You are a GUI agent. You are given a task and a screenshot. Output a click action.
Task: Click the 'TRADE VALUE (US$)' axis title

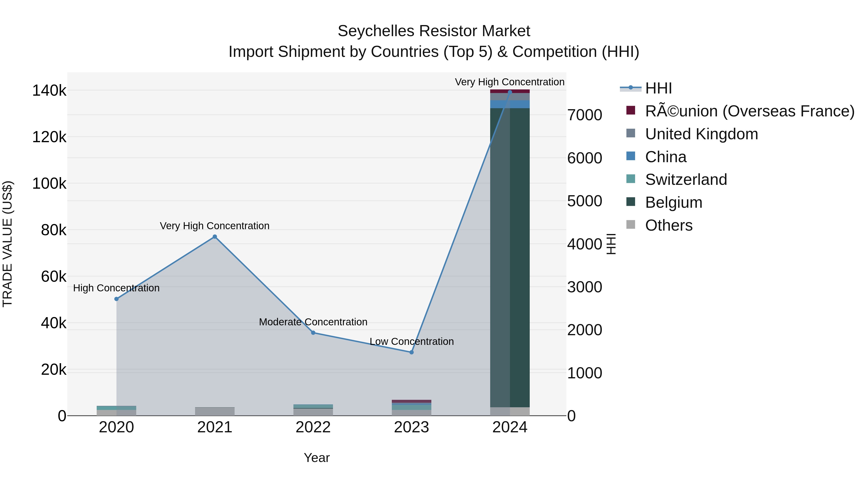[x=7, y=244]
